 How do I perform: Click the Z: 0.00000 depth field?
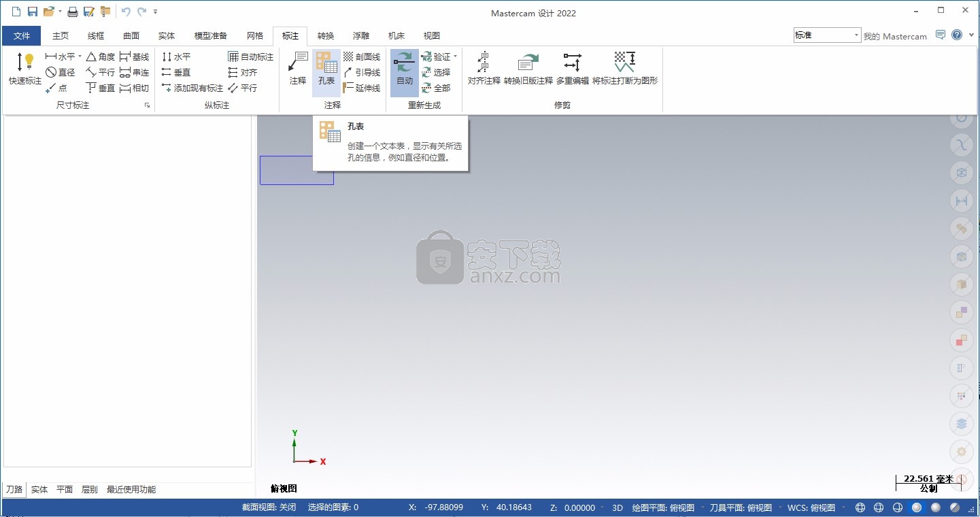pos(573,507)
